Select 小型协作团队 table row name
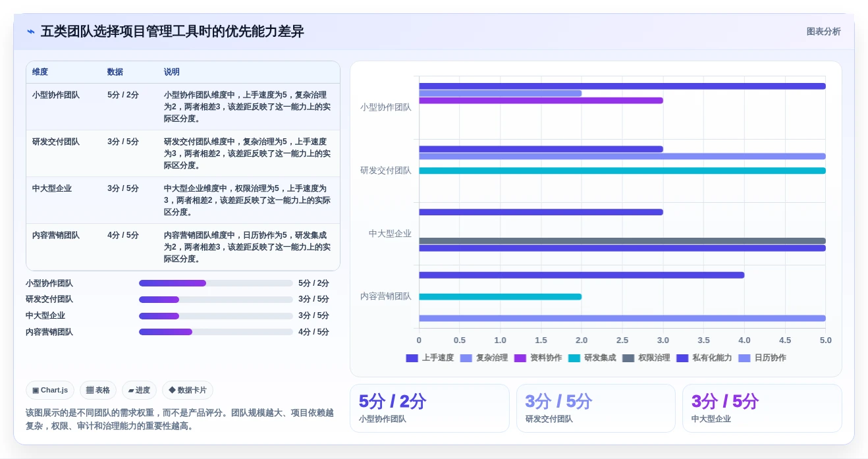 click(56, 95)
